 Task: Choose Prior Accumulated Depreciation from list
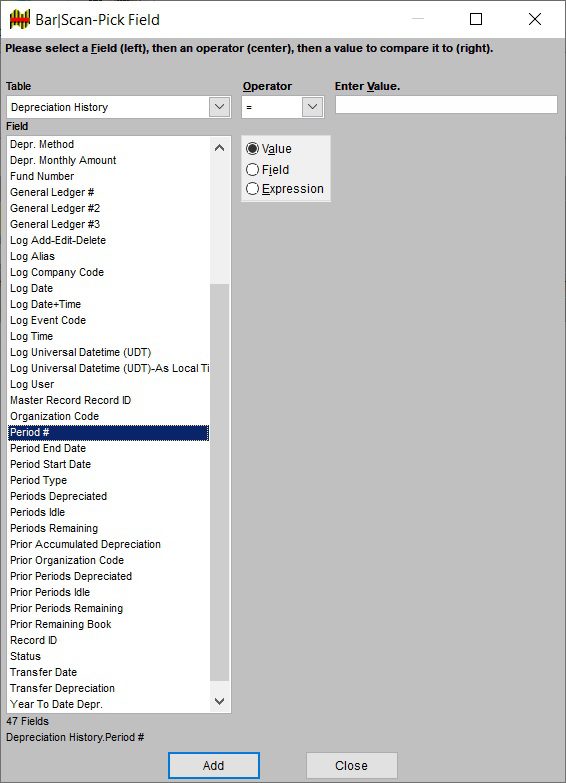pyautogui.click(x=108, y=544)
